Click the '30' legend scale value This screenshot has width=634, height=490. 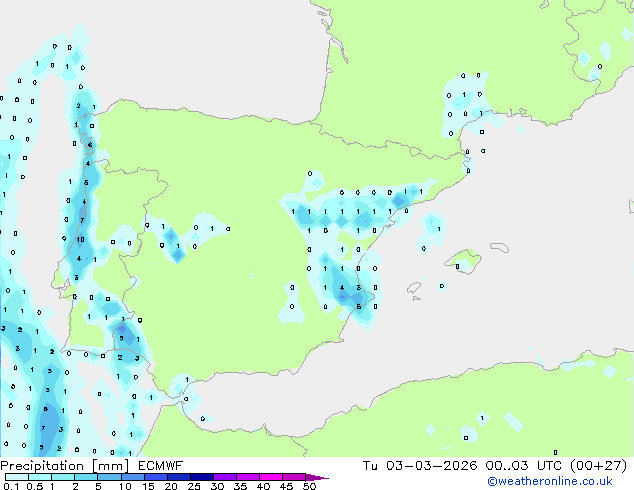[217, 486]
